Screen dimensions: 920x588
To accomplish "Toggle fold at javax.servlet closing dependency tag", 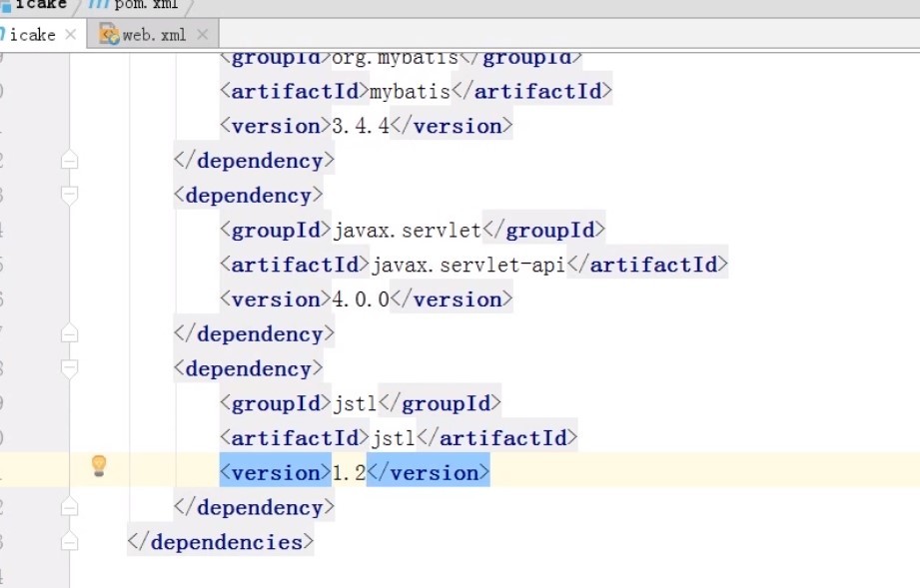I will 69,333.
